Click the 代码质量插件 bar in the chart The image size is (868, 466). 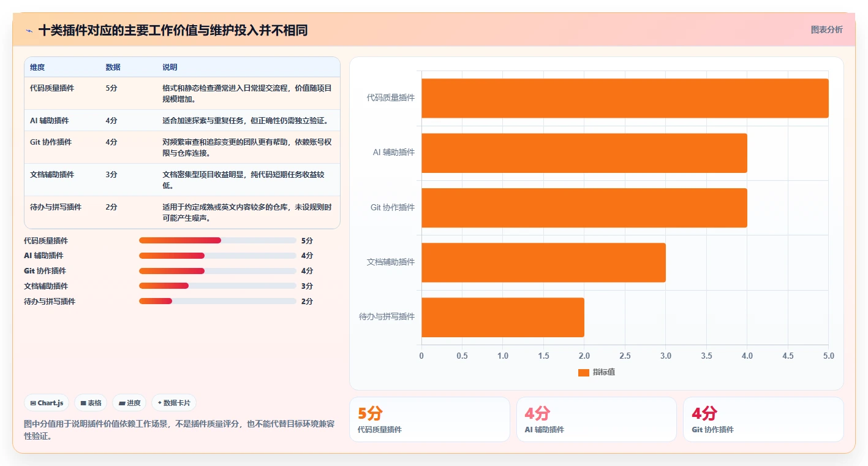[625, 98]
